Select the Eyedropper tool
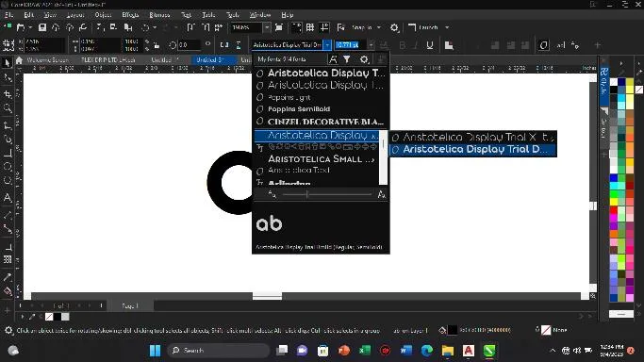 click(x=7, y=277)
